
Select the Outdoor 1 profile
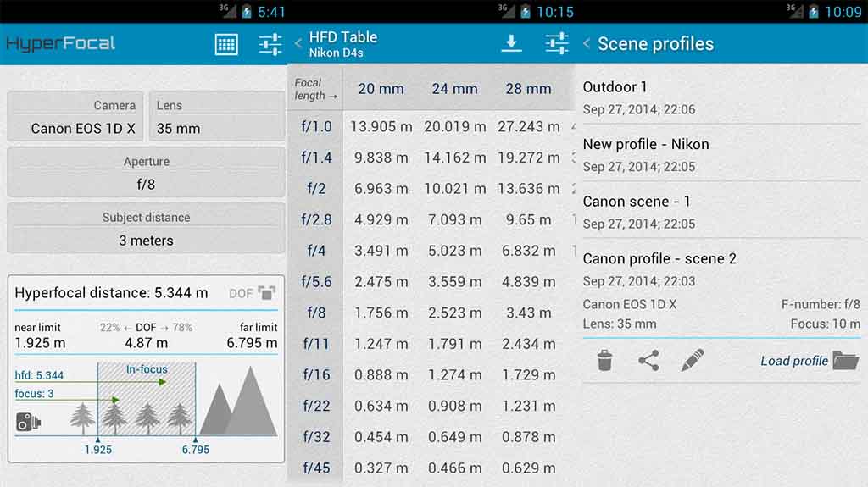click(x=721, y=97)
